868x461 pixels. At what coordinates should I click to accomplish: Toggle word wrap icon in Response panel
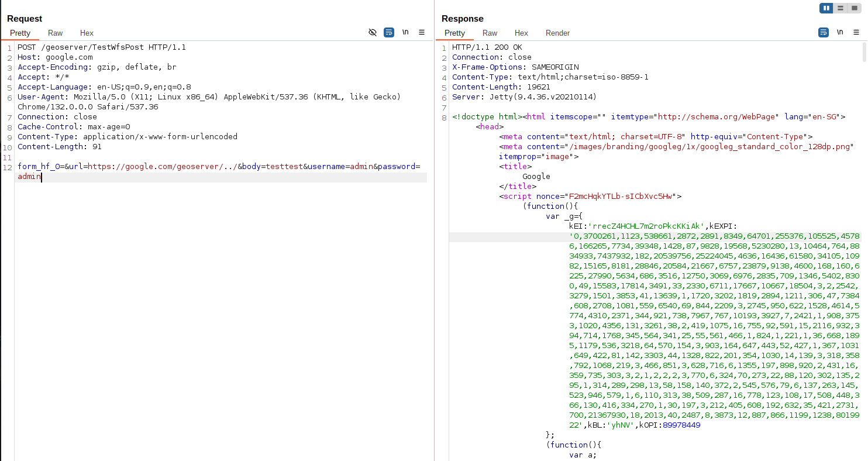coord(824,33)
